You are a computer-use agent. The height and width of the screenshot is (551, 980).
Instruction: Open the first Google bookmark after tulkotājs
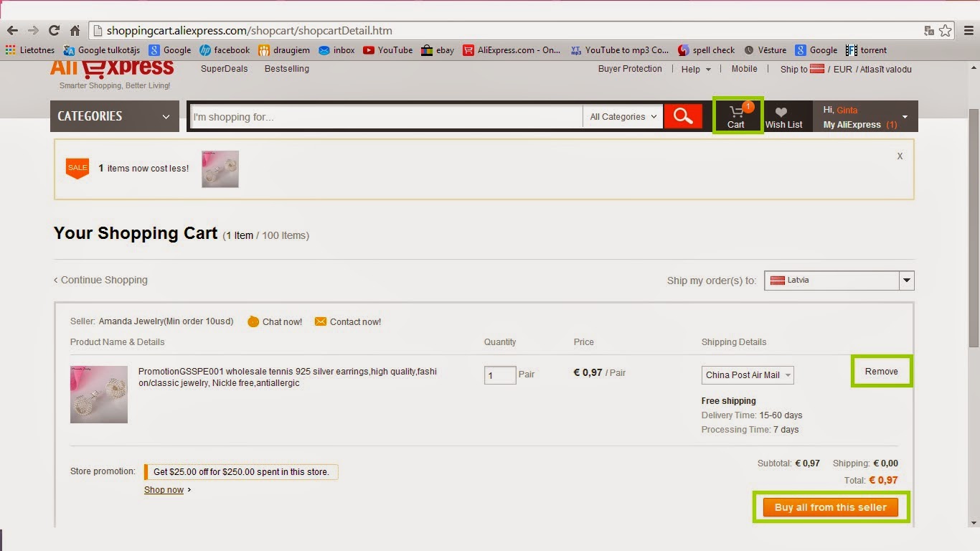click(170, 50)
